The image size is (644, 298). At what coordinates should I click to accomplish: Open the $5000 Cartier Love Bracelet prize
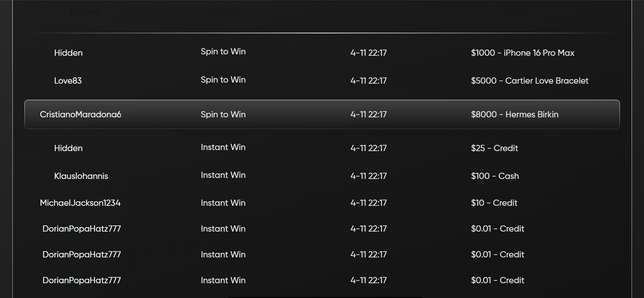pos(530,81)
